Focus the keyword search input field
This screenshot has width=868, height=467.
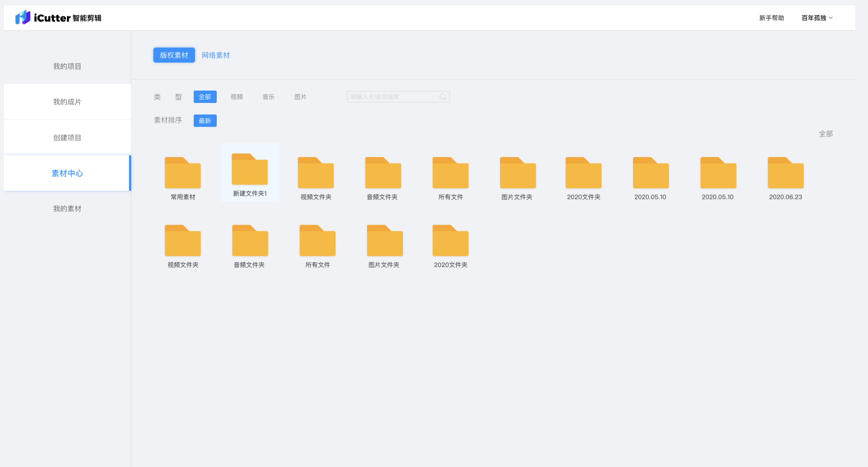(398, 97)
